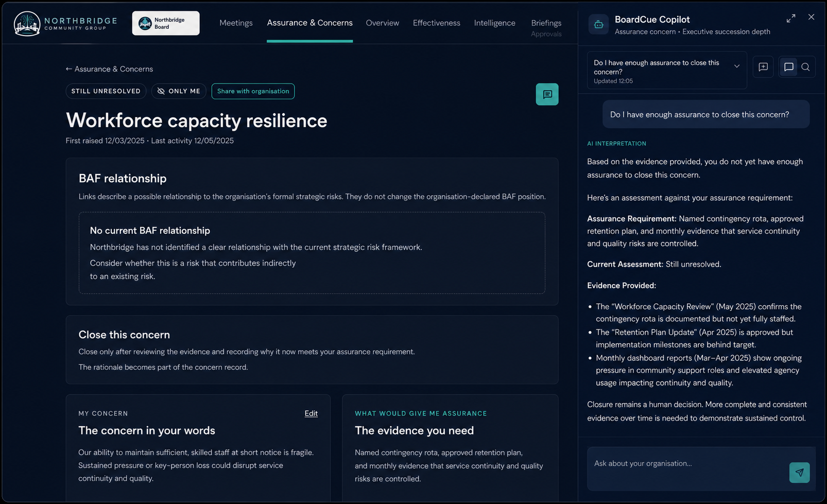Viewport: 827px width, 504px height.
Task: Select the chat bubble view icon
Action: coord(788,67)
